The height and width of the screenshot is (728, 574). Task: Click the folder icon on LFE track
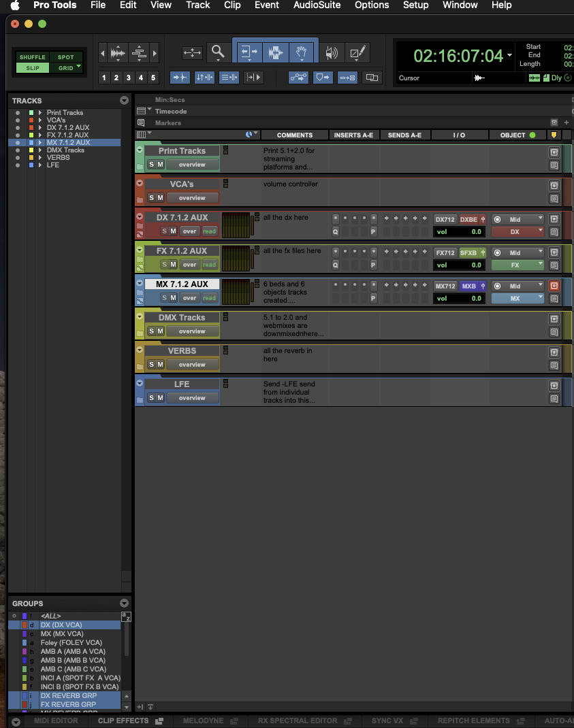click(140, 400)
